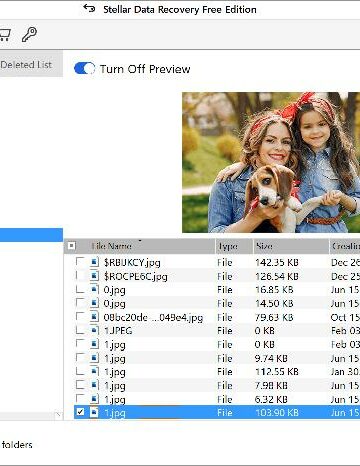Check the box for 08bc20de...049e4.jpg

tap(80, 316)
